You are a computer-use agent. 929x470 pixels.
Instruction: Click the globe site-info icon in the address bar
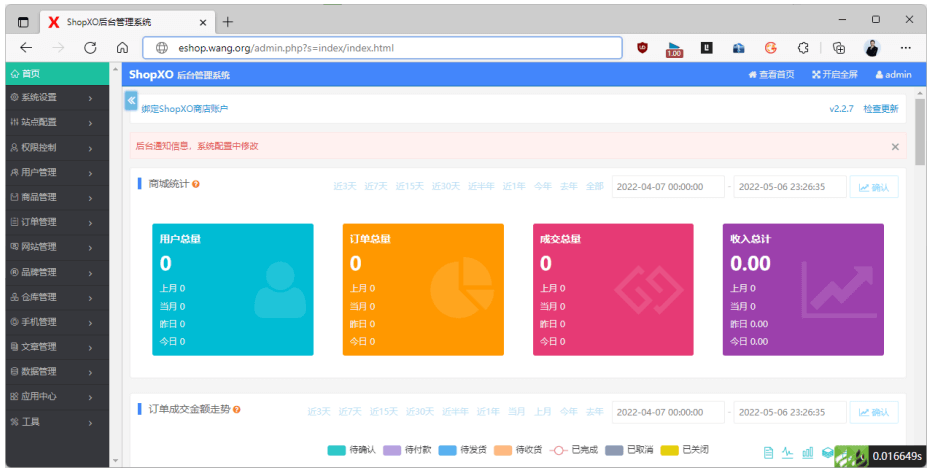coord(161,48)
